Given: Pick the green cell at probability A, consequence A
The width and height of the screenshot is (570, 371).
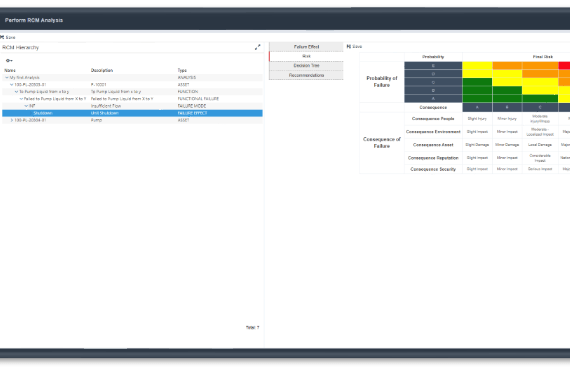Looking at the screenshot, I should click(x=477, y=98).
